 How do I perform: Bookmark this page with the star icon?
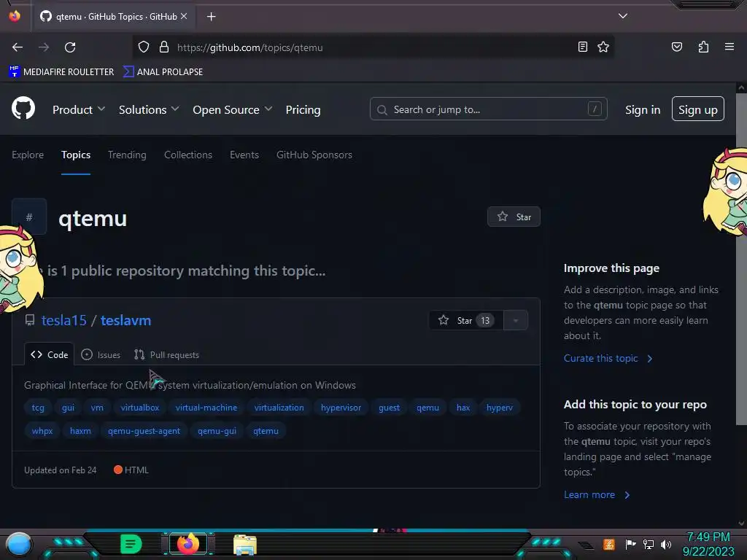[x=603, y=47]
